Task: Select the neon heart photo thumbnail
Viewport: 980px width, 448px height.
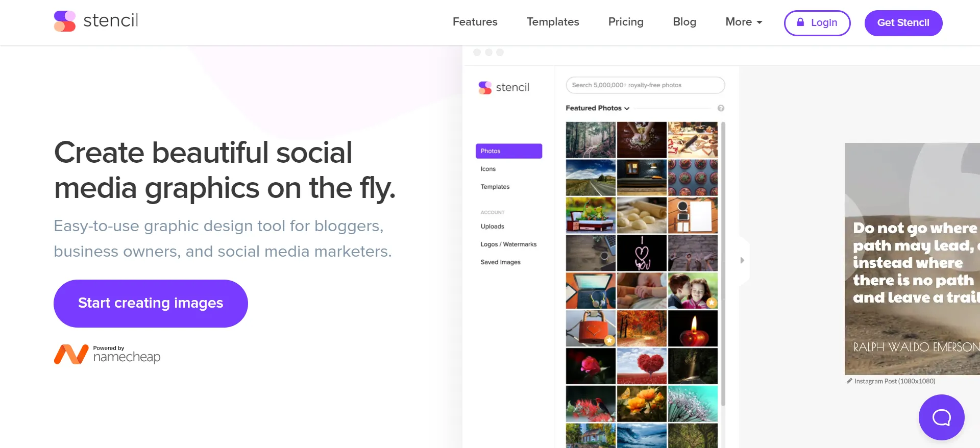Action: 642,253
